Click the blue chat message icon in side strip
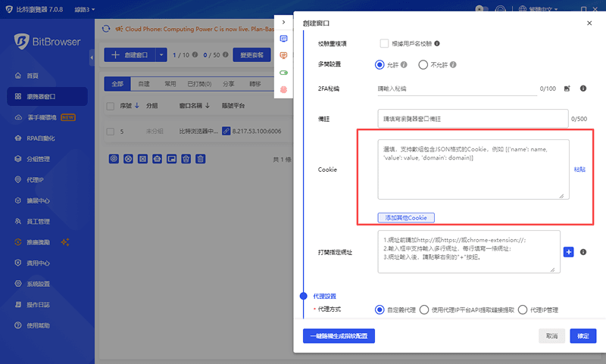Viewport: 606px width, 364px height. pos(284,39)
